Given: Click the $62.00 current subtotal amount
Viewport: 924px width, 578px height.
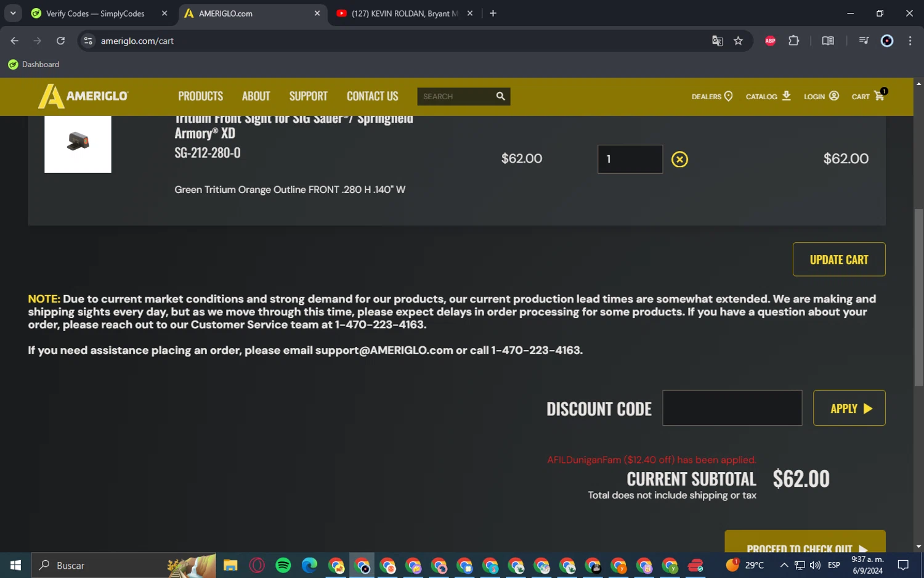Looking at the screenshot, I should tap(801, 479).
